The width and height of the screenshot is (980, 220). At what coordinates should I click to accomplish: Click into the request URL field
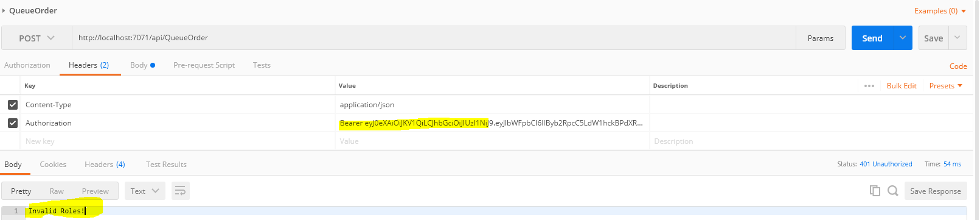[434, 38]
